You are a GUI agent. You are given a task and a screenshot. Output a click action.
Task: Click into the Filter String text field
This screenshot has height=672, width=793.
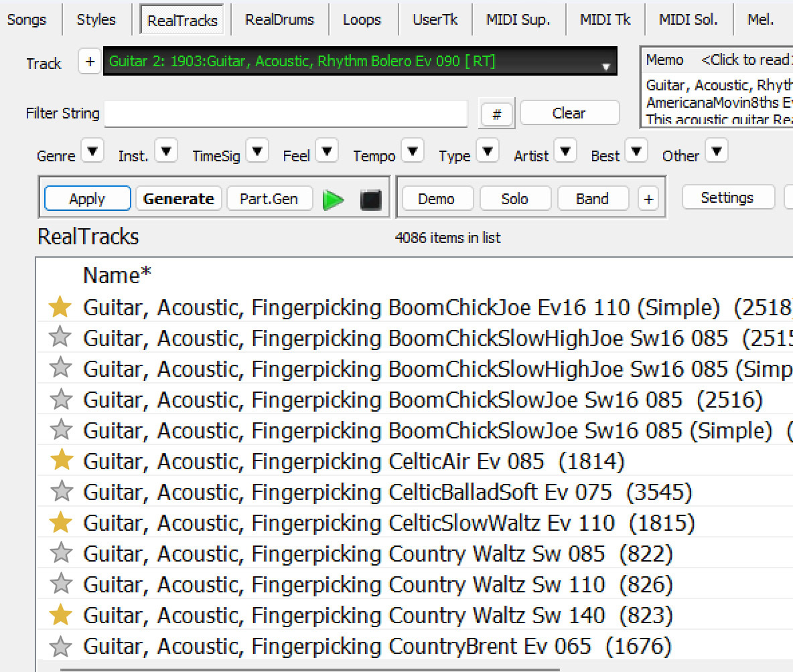pyautogui.click(x=285, y=114)
